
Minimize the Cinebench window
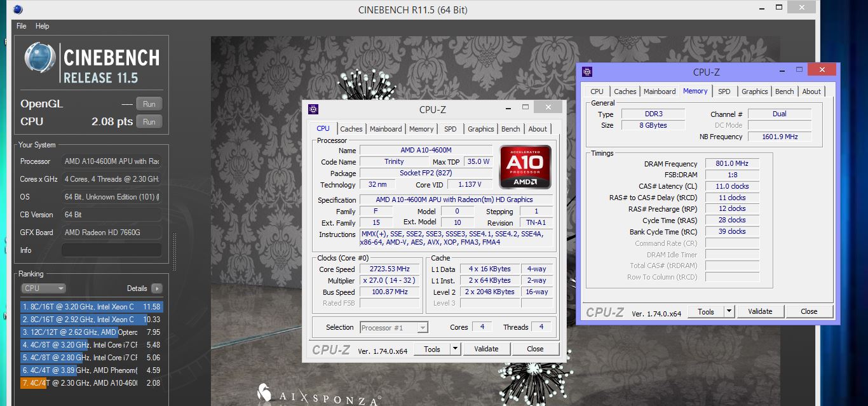point(763,9)
